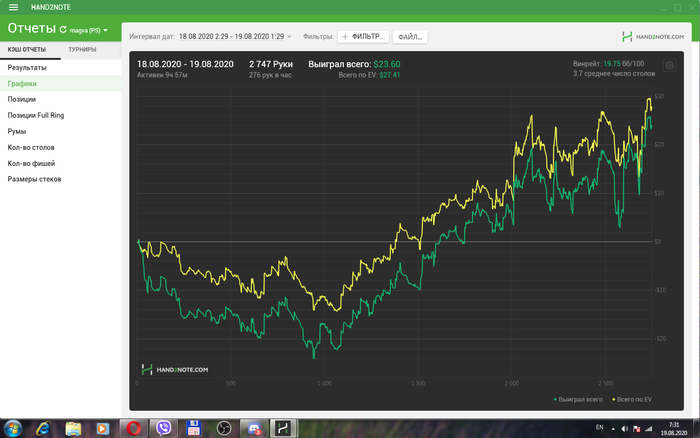Open the Кол-во столов report
This screenshot has width=700, height=438.
pos(61,147)
